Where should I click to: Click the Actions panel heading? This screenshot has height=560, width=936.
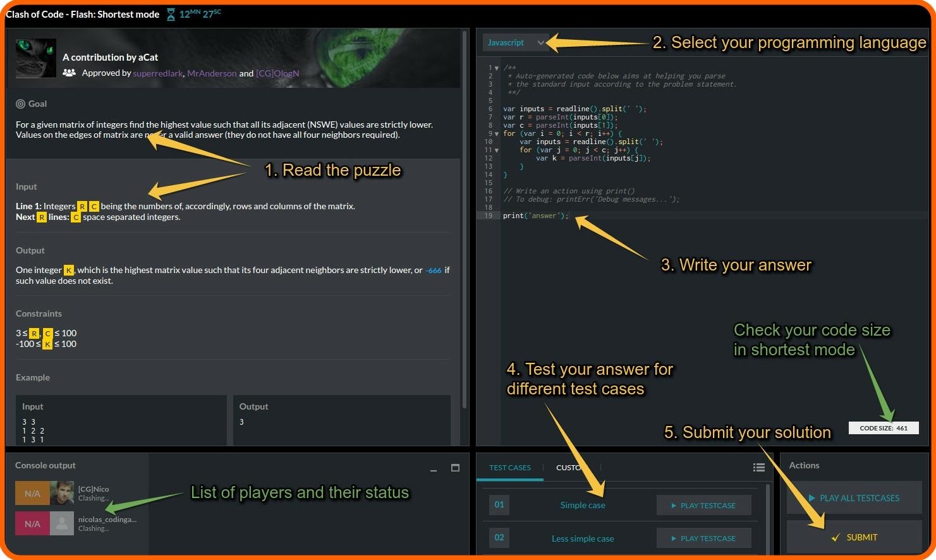tap(804, 465)
